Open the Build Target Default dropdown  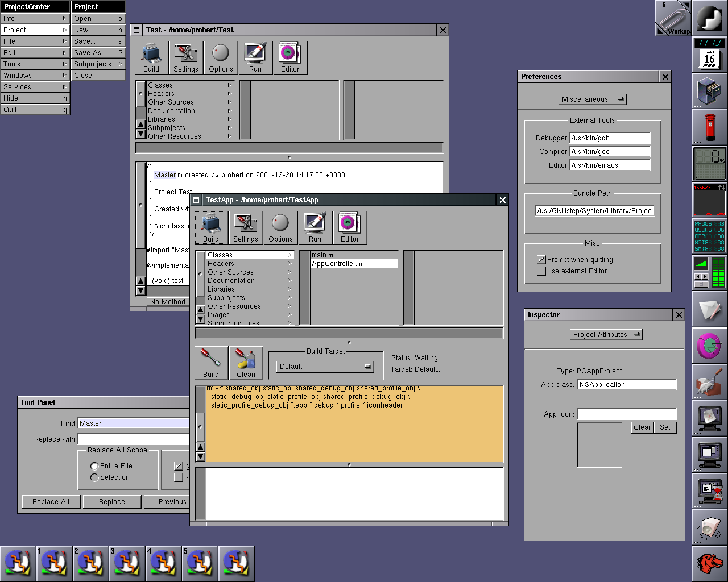[325, 367]
